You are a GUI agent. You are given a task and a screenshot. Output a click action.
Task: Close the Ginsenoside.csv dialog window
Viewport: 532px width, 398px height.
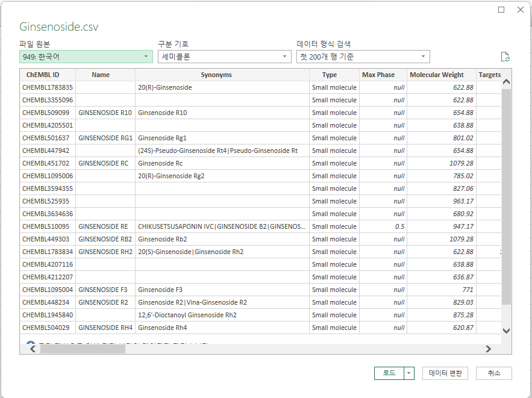click(x=521, y=10)
